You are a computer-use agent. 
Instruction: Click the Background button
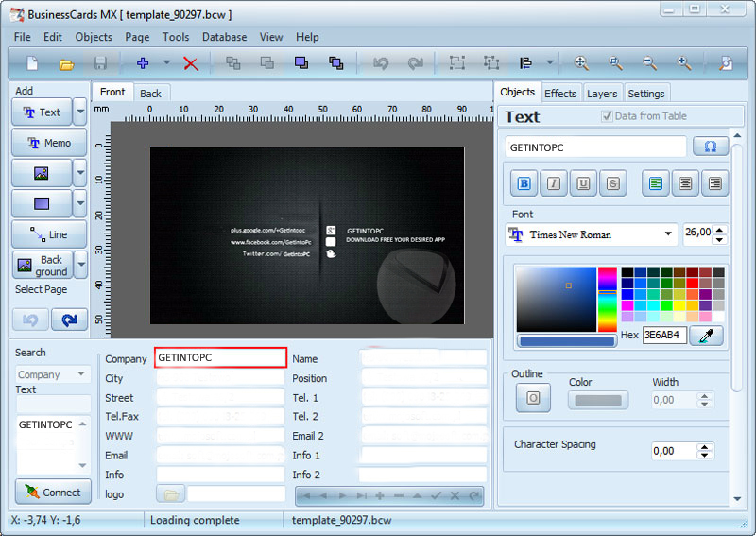(x=43, y=265)
